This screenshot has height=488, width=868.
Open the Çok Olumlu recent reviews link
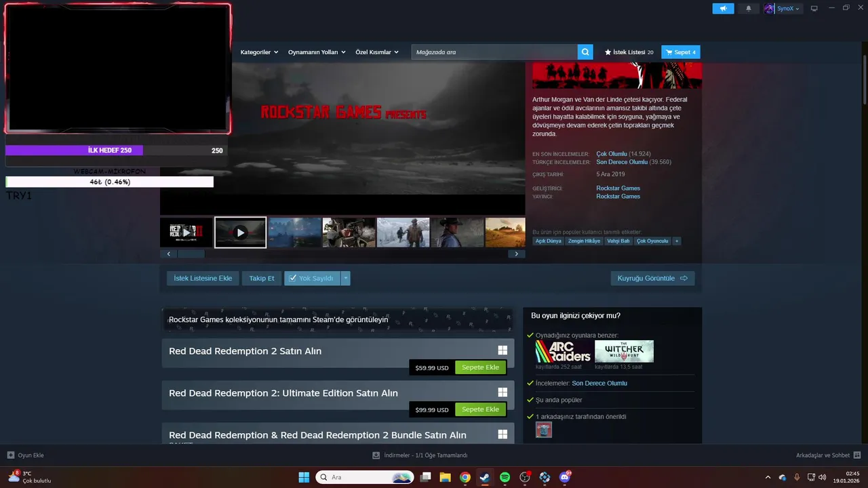(612, 154)
